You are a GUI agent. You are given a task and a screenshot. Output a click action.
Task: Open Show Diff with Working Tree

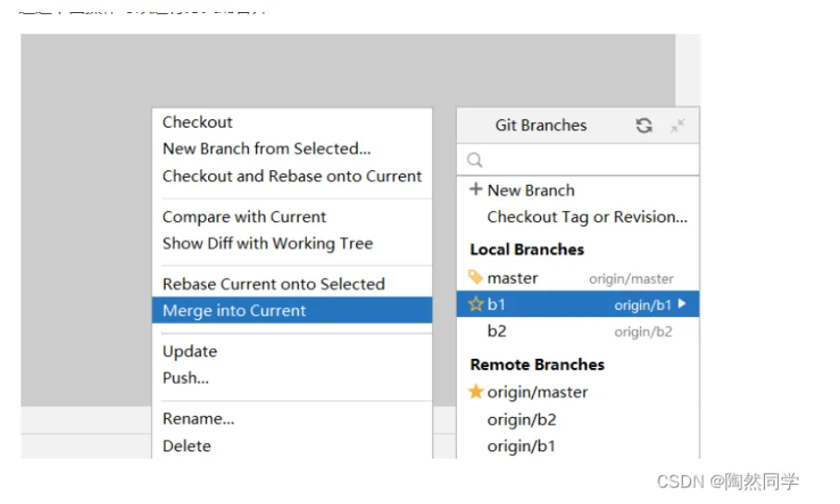tap(267, 244)
